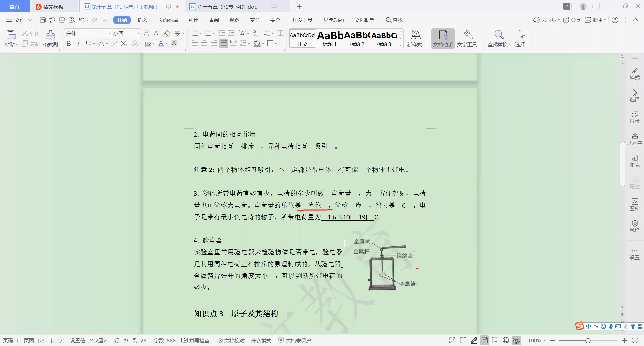Expand the 文件 menu dropdown arrow
The height and width of the screenshot is (346, 644).
(30, 20)
